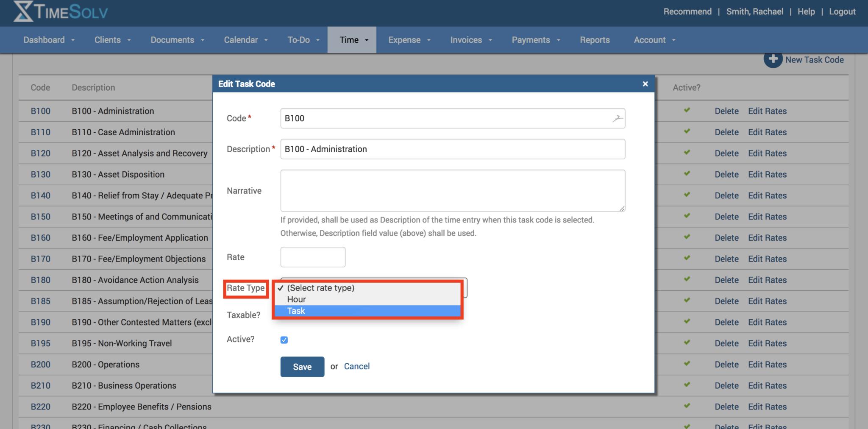The width and height of the screenshot is (868, 429).
Task: Click the icon inside the Code field
Action: pyautogui.click(x=618, y=119)
